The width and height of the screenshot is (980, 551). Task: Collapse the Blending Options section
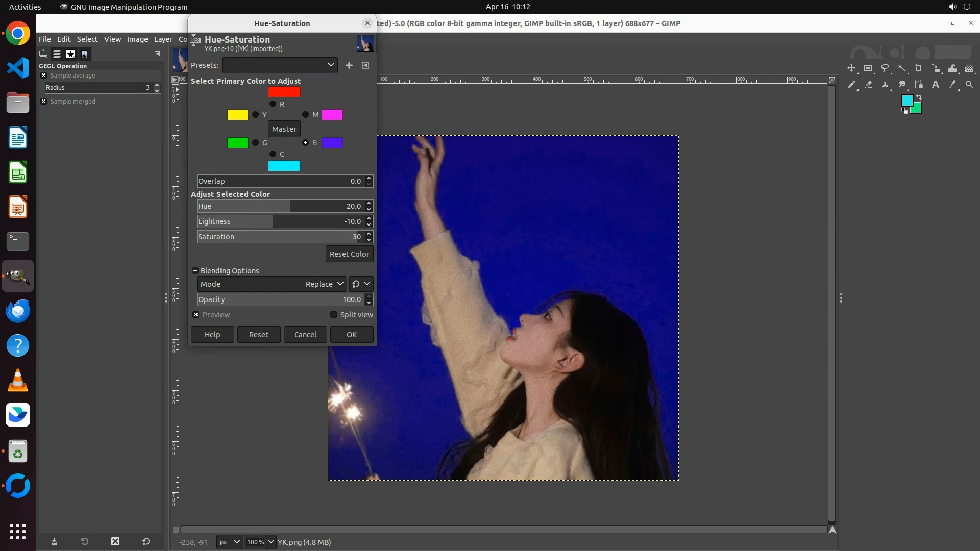coord(195,271)
